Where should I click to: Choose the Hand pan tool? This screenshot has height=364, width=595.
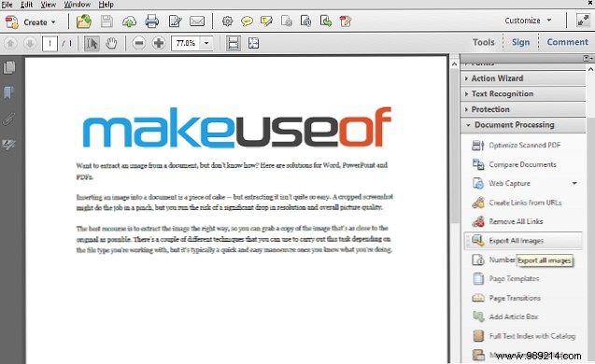(111, 43)
